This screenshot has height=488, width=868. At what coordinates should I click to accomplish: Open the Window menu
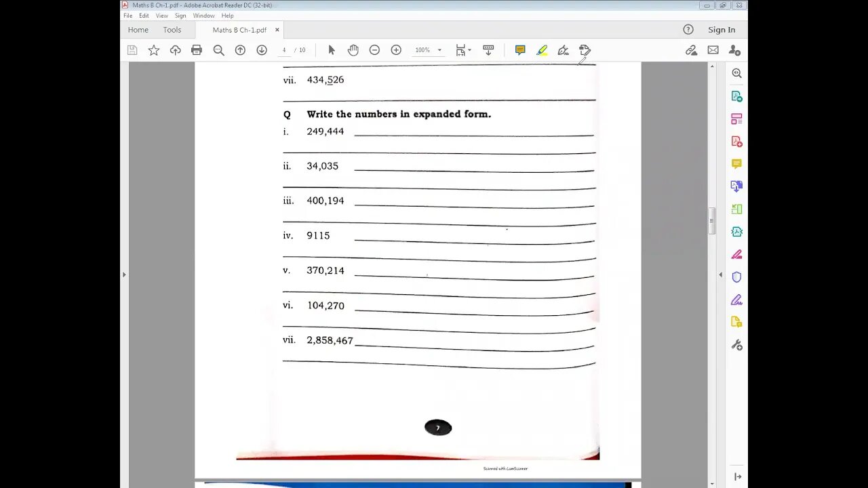point(203,16)
